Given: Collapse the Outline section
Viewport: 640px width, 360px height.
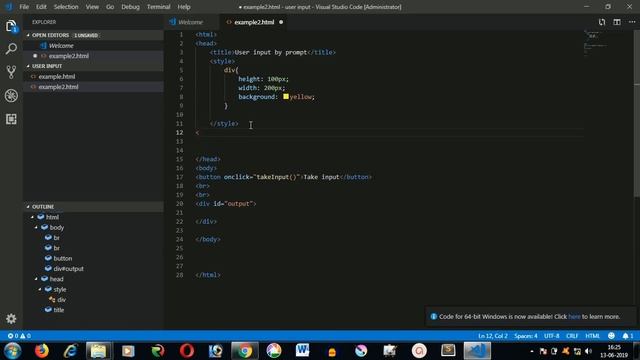Looking at the screenshot, I should [x=28, y=207].
